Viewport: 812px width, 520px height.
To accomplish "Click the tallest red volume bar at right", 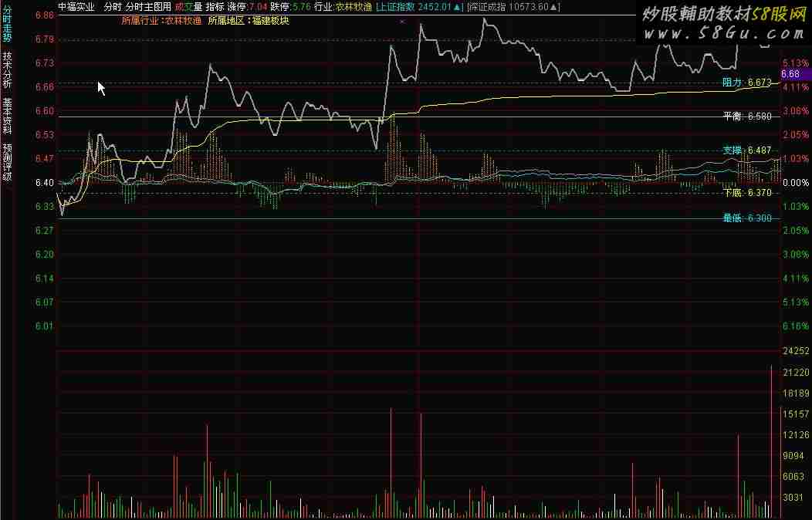I will [771, 440].
